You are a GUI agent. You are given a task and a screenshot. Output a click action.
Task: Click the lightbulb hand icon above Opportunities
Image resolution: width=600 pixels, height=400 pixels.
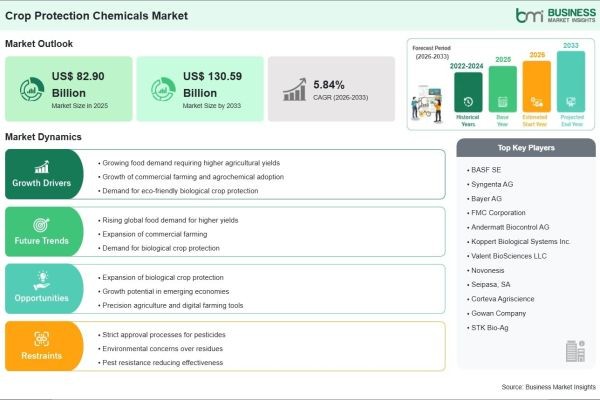pyautogui.click(x=42, y=281)
